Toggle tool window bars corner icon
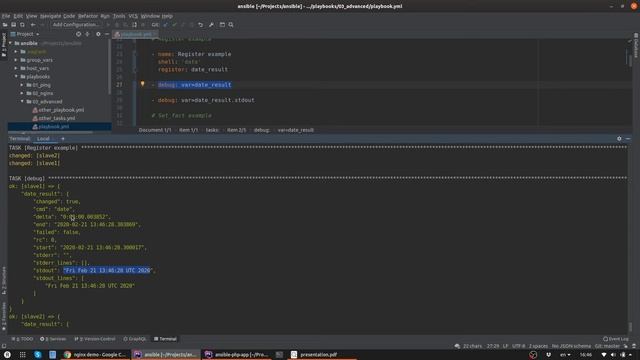The height and width of the screenshot is (360, 640). click(x=4, y=346)
